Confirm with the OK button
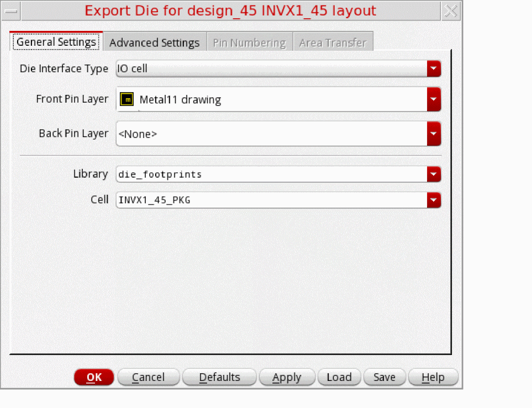The height and width of the screenshot is (408, 532). [94, 377]
